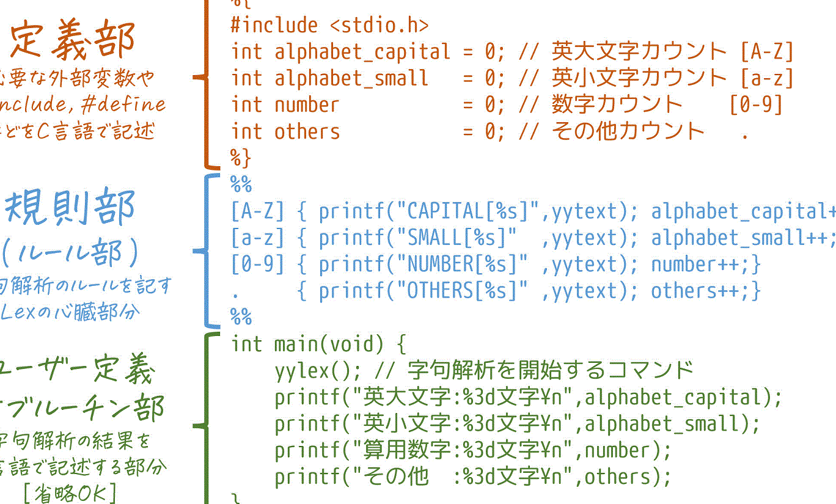836x504 pixels.
Task: Click the [A-Z] rule pattern
Action: 257,211
